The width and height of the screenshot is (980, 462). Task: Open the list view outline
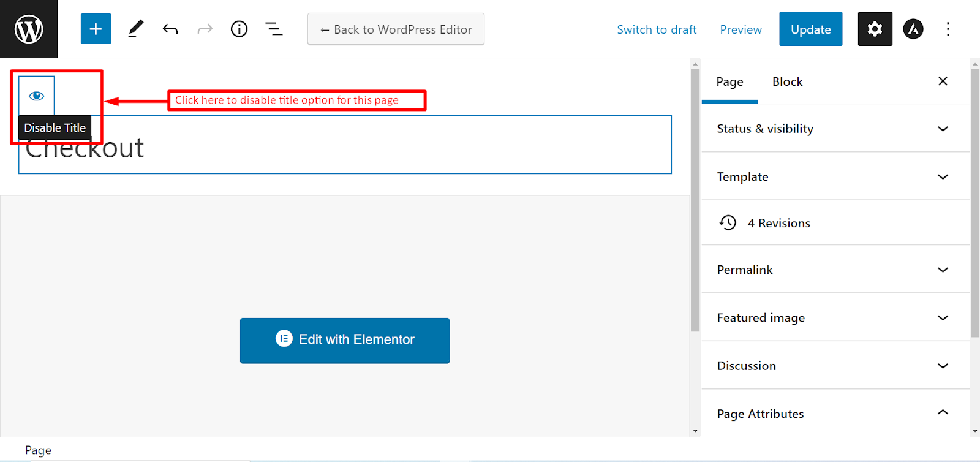pyautogui.click(x=274, y=29)
